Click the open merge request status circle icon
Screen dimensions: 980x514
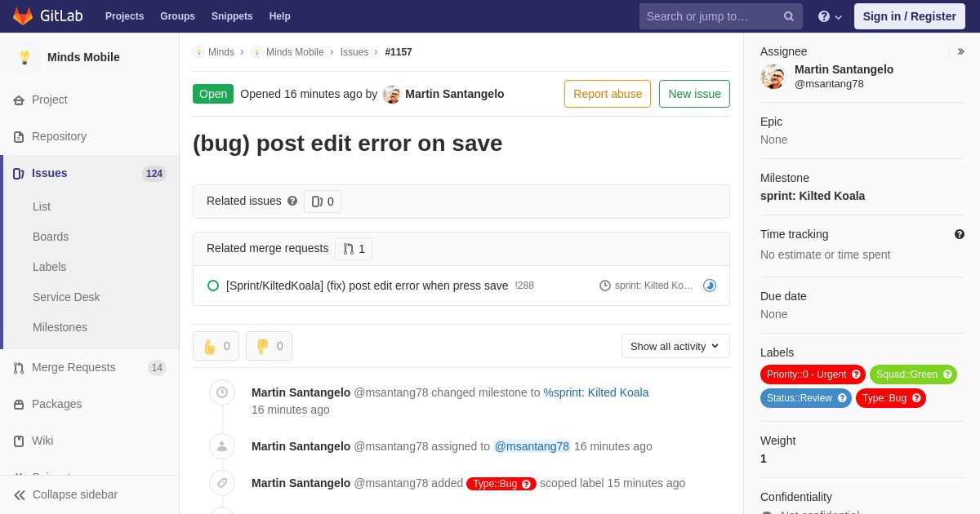point(213,286)
